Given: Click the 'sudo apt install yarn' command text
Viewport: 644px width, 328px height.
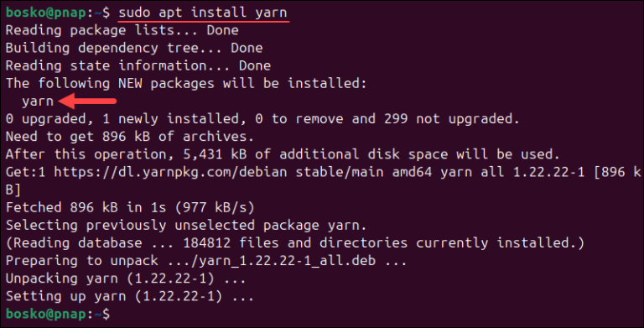Looking at the screenshot, I should tap(203, 13).
